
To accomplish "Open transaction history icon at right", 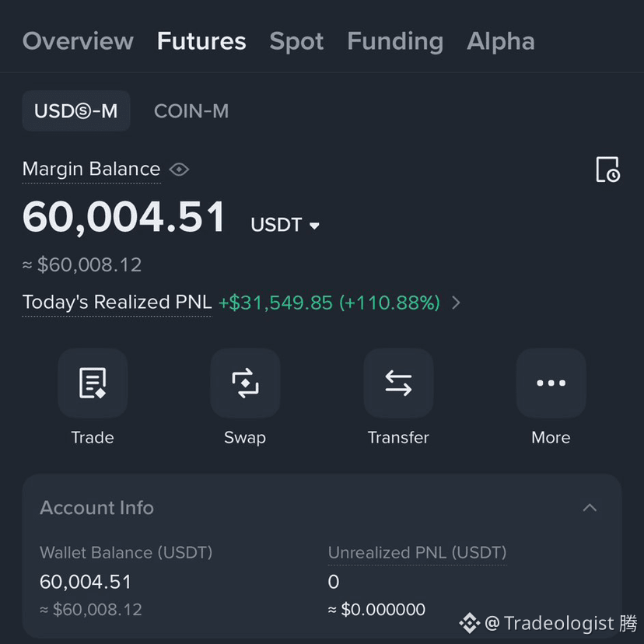I will (608, 170).
